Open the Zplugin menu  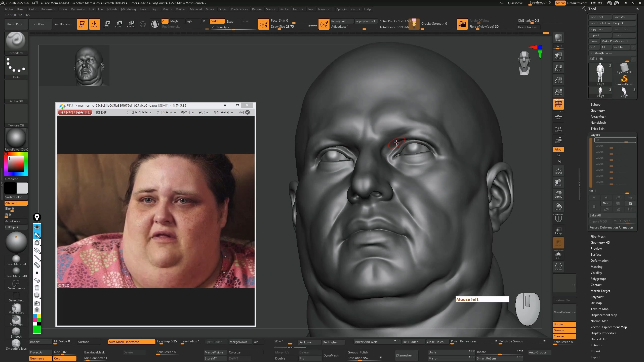(x=341, y=9)
